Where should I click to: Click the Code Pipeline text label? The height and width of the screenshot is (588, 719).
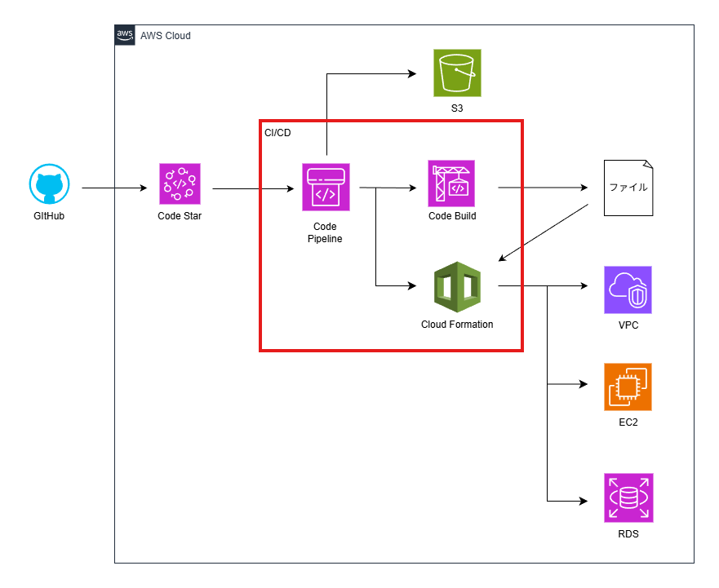326,232
